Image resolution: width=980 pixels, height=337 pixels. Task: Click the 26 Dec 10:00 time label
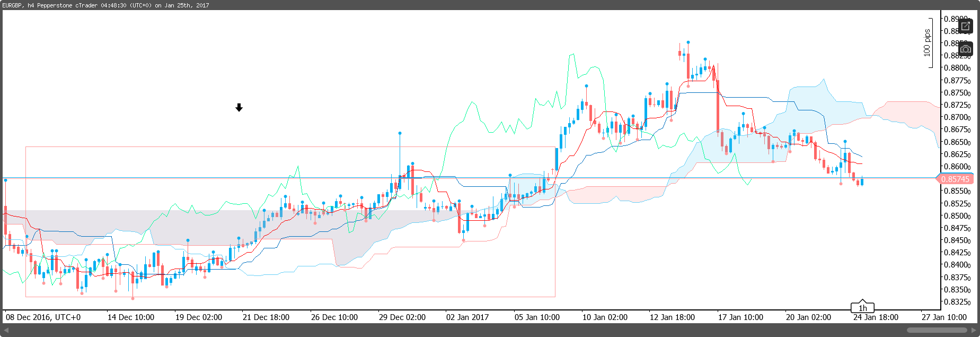pos(334,317)
